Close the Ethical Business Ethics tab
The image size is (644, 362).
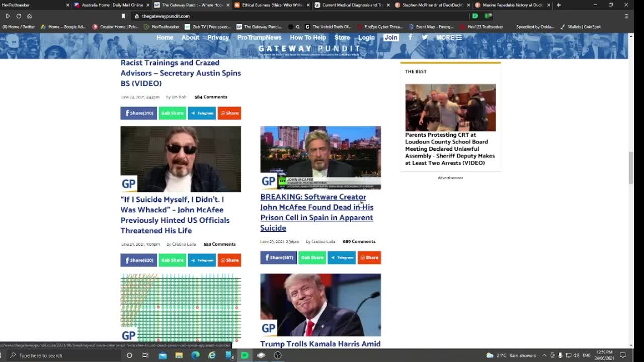coord(308,5)
